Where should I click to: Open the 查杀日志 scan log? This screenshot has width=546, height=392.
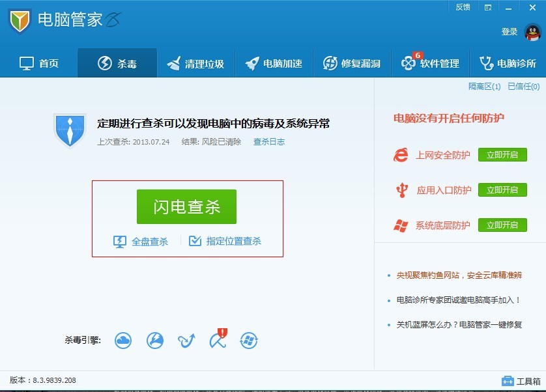(269, 142)
